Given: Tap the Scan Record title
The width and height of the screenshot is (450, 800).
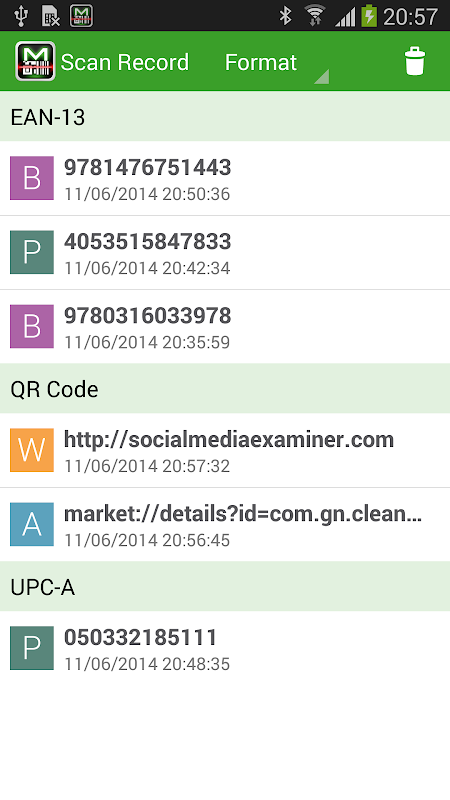Looking at the screenshot, I should [x=124, y=62].
